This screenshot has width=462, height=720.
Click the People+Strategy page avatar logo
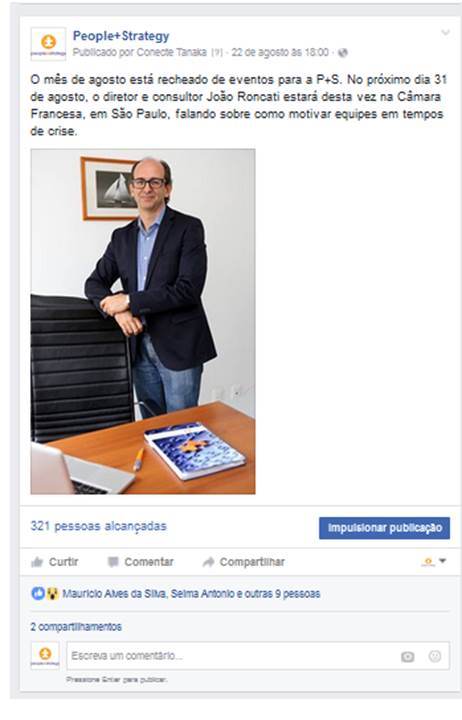[48, 44]
